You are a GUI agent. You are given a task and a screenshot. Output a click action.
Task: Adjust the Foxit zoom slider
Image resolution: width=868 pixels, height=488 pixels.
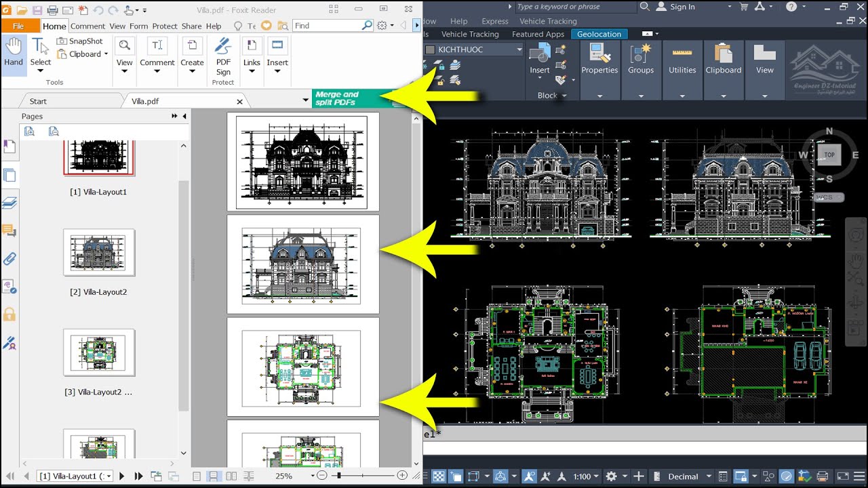[362, 476]
